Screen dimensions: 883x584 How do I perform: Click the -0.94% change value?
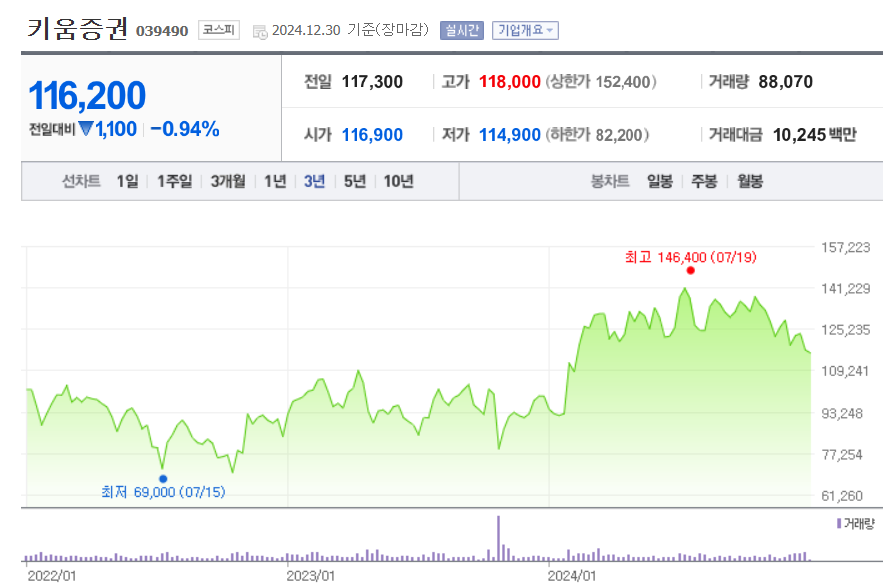point(185,129)
